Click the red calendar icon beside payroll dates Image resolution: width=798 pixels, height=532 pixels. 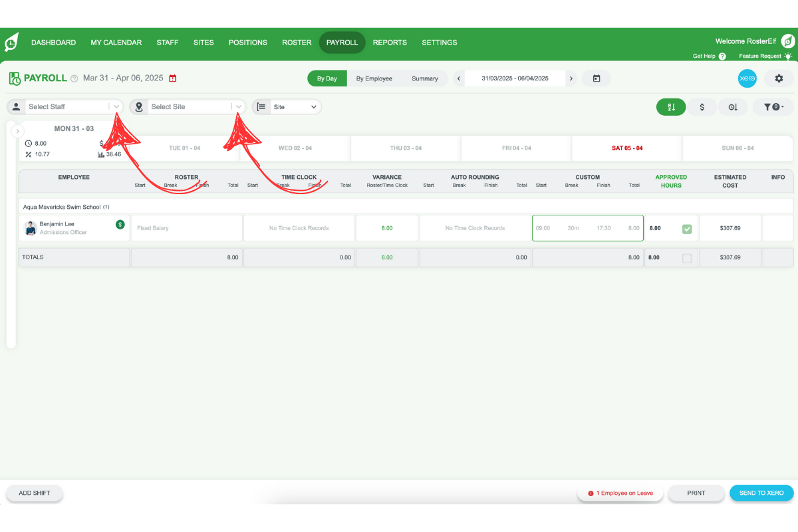173,78
